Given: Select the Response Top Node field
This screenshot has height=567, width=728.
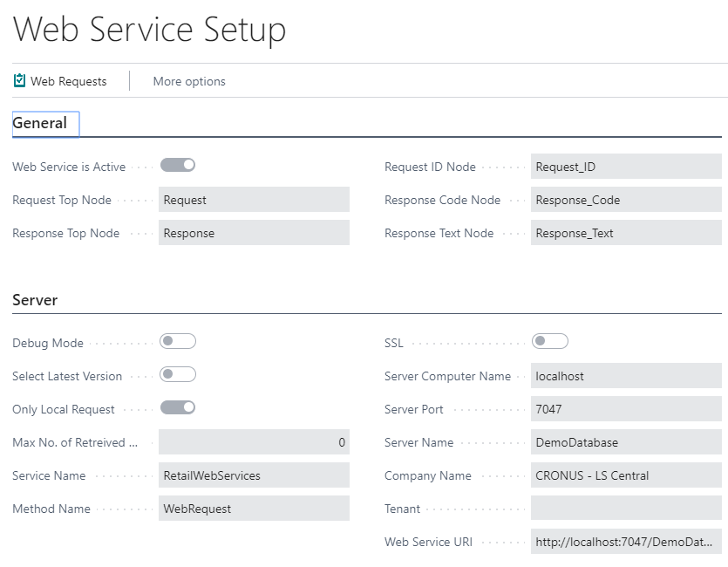Looking at the screenshot, I should pyautogui.click(x=254, y=233).
